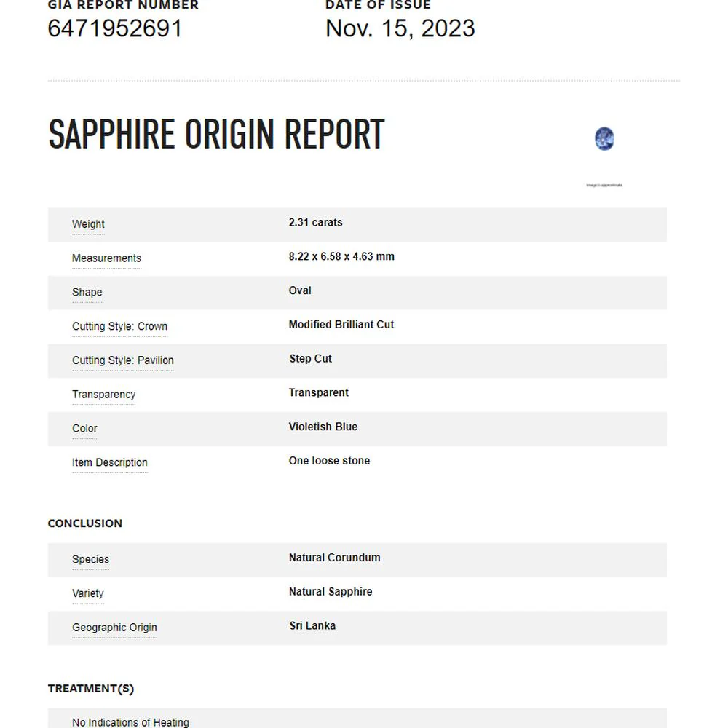728x728 pixels.
Task: Click the Color field label
Action: tap(84, 429)
